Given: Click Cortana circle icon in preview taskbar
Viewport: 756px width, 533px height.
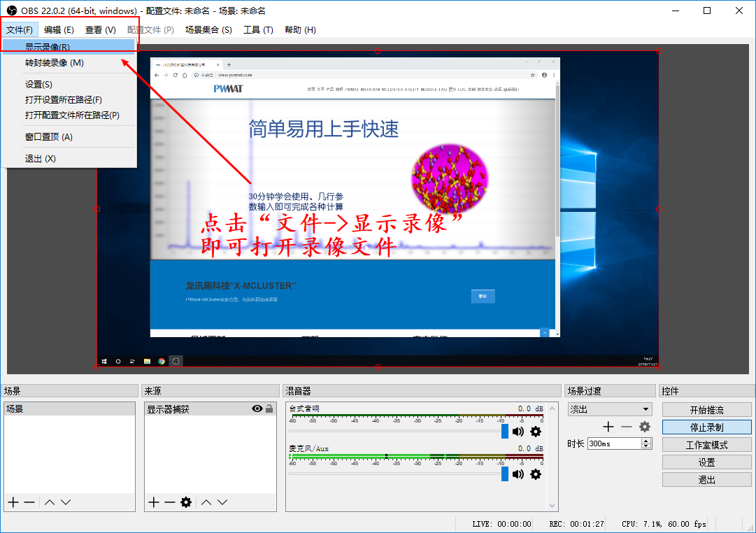Looking at the screenshot, I should click(x=118, y=362).
